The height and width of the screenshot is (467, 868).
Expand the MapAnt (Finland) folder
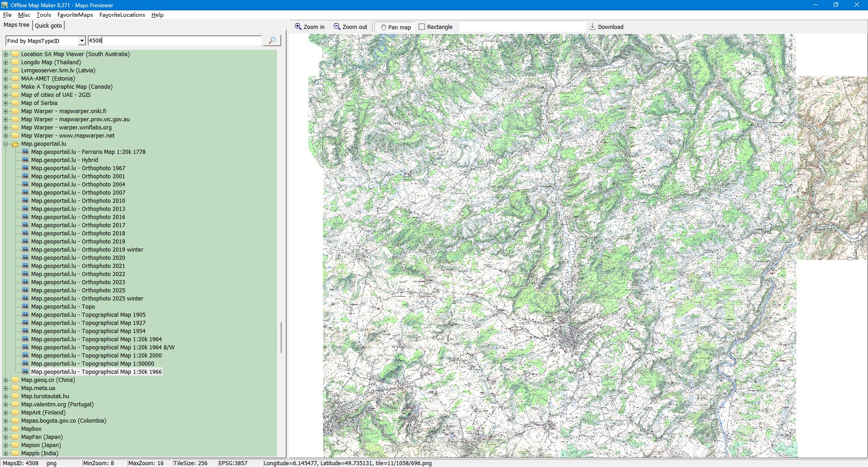(x=6, y=413)
